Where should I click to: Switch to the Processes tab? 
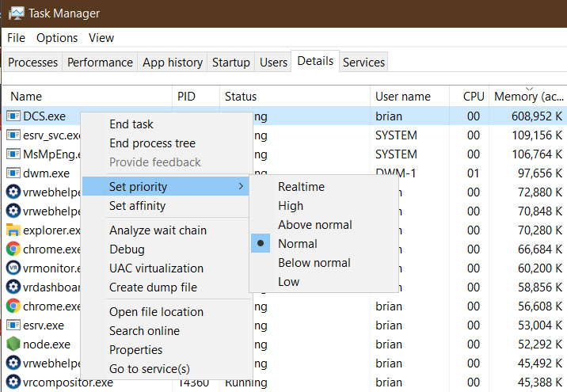pyautogui.click(x=33, y=63)
